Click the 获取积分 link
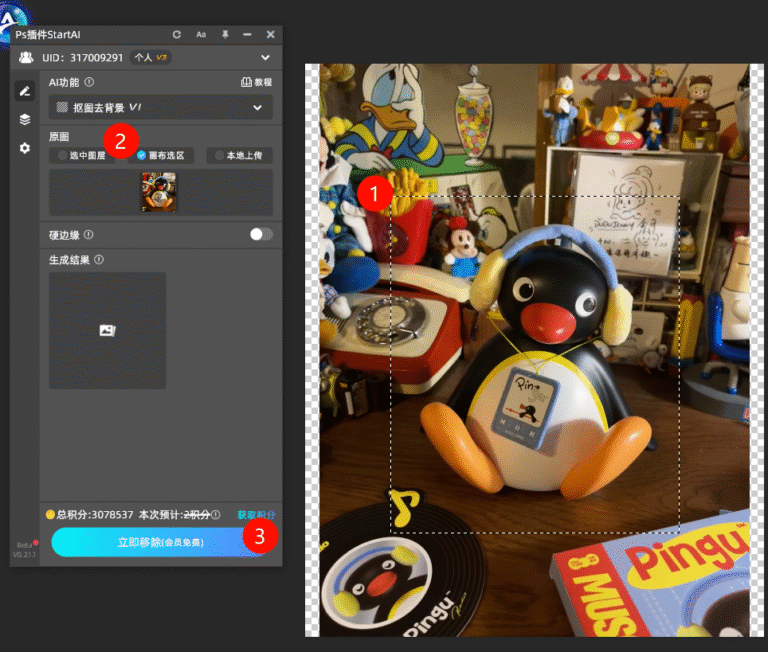This screenshot has height=652, width=768. pos(256,515)
